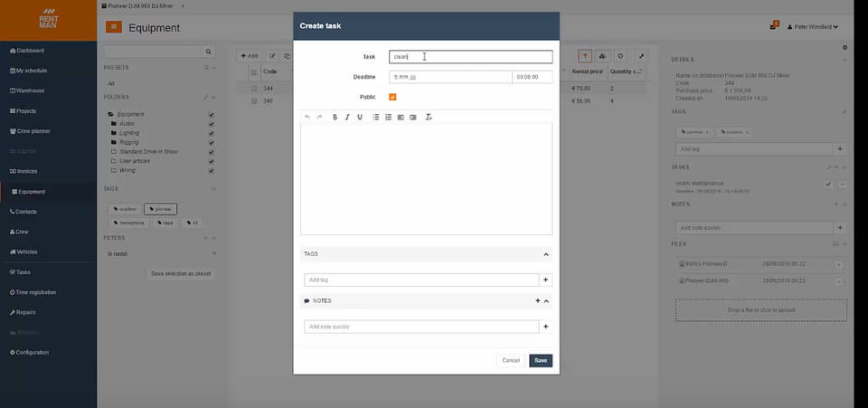Click the hamburger menu button beside Equipment title
The width and height of the screenshot is (868, 408).
click(x=114, y=27)
